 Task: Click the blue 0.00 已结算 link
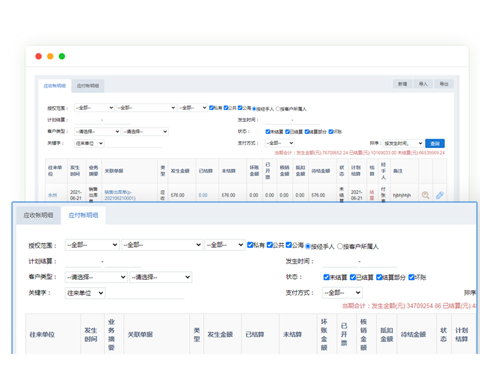click(203, 195)
